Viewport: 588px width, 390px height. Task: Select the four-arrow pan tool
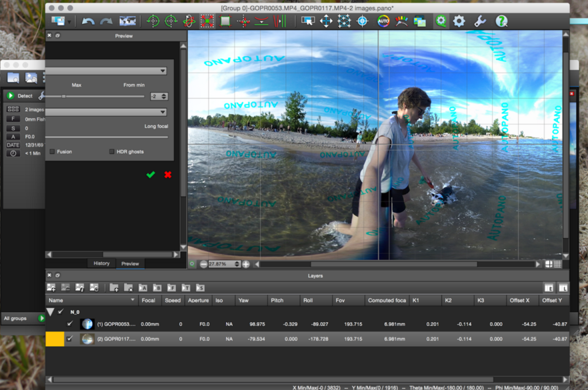(326, 21)
